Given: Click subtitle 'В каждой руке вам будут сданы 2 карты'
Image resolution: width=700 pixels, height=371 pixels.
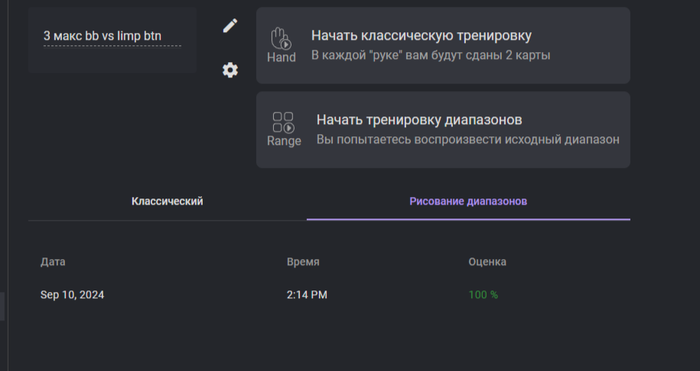Looking at the screenshot, I should [431, 55].
